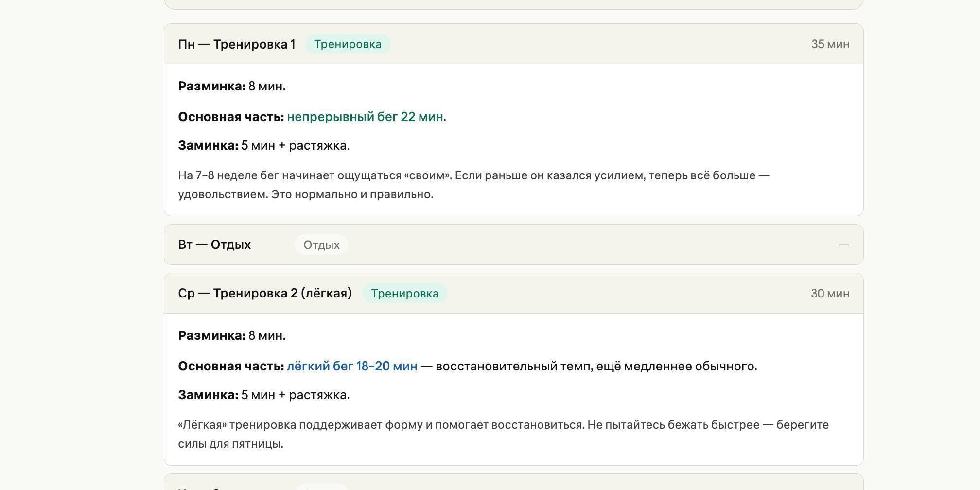The height and width of the screenshot is (490, 980).
Task: Click the bold "Основная часть:" label in Wednesday's card
Action: tap(231, 367)
